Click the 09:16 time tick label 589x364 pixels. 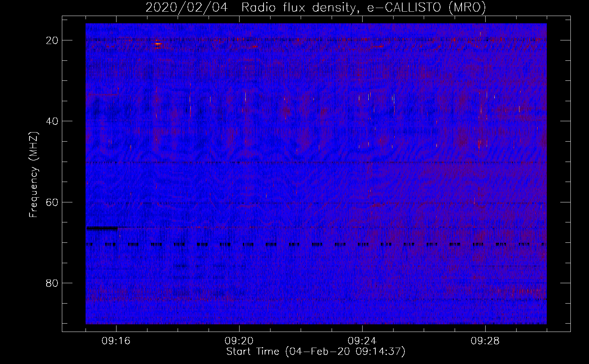pyautogui.click(x=116, y=341)
